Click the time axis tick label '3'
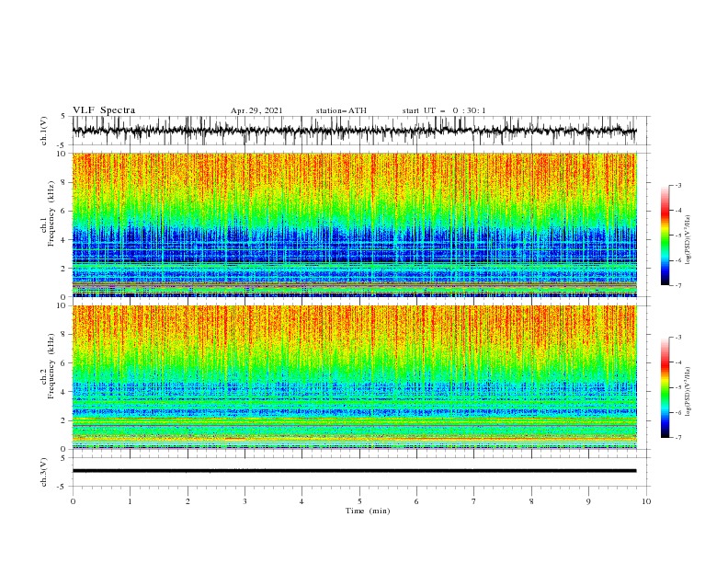The width and height of the screenshot is (728, 563). [245, 501]
